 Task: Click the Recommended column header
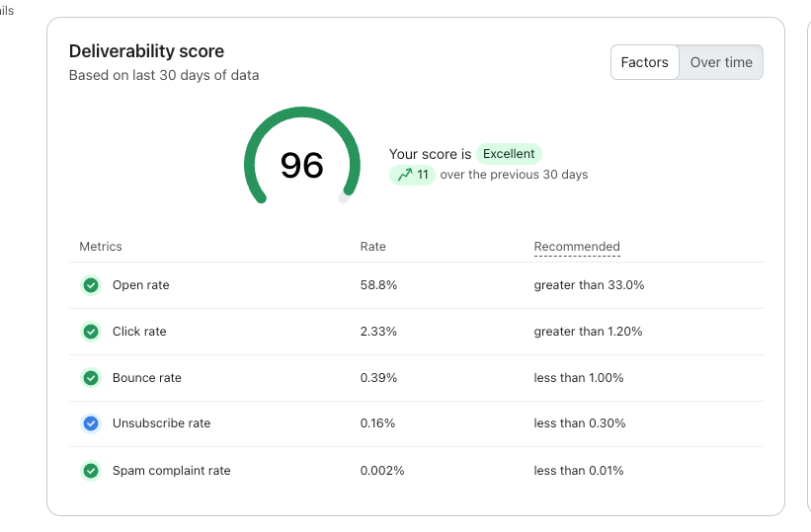pos(577,247)
